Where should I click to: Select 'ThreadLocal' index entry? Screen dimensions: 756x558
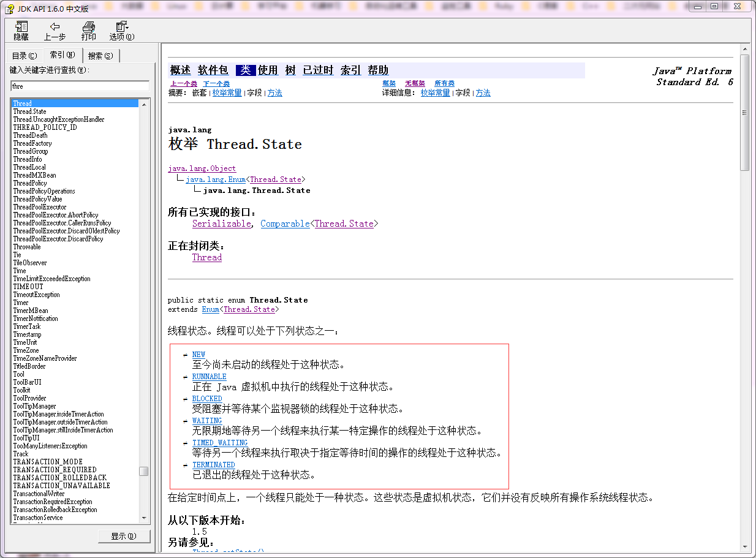tap(29, 167)
